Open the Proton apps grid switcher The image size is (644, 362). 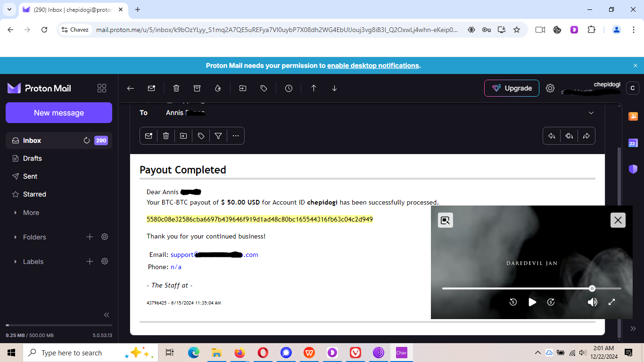pos(101,88)
